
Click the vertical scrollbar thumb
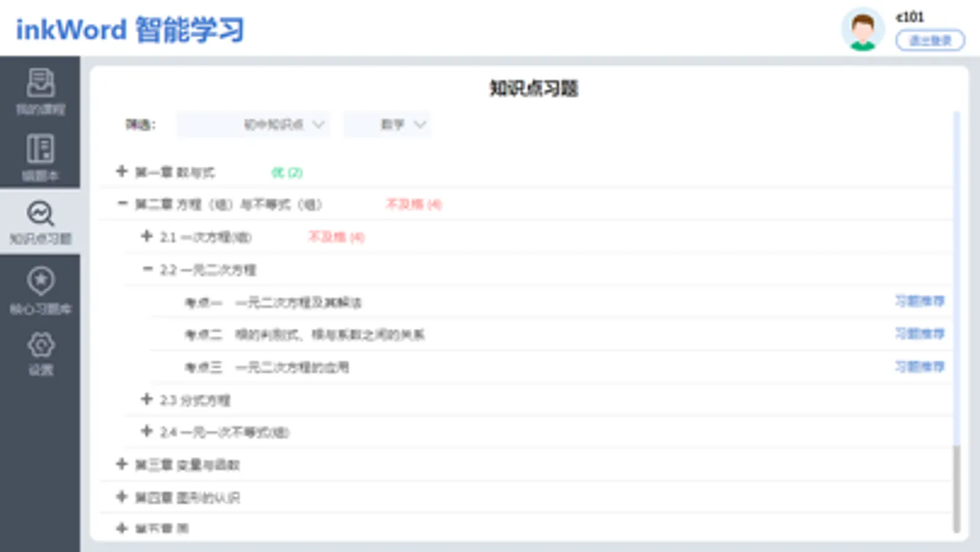956,489
